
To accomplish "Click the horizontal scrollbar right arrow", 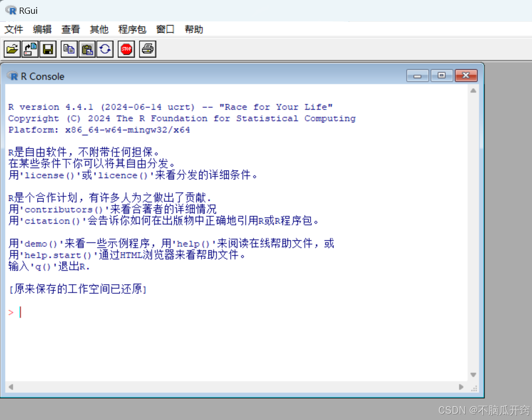I will [x=461, y=387].
